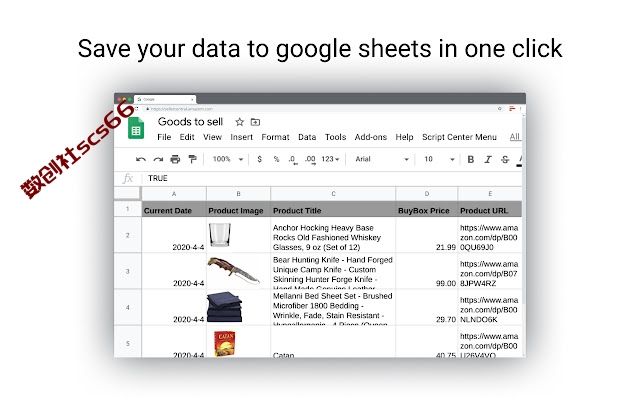
Task: Click the move to folder icon
Action: click(x=256, y=122)
